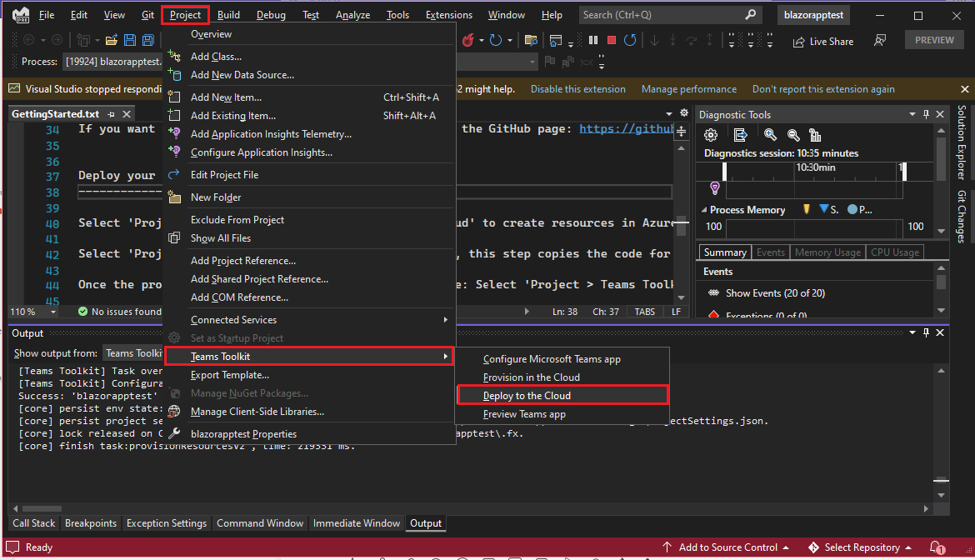This screenshot has height=560, width=975.
Task: Open the Process combo box
Action: 112,62
